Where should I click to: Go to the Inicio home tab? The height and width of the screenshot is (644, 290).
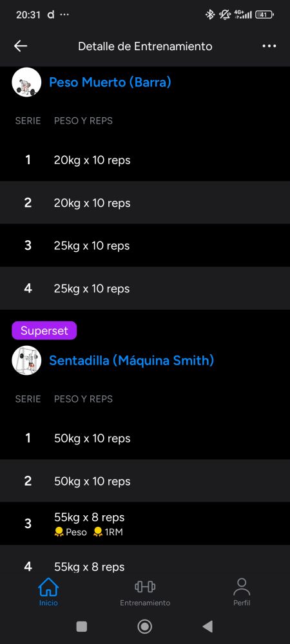tap(48, 592)
